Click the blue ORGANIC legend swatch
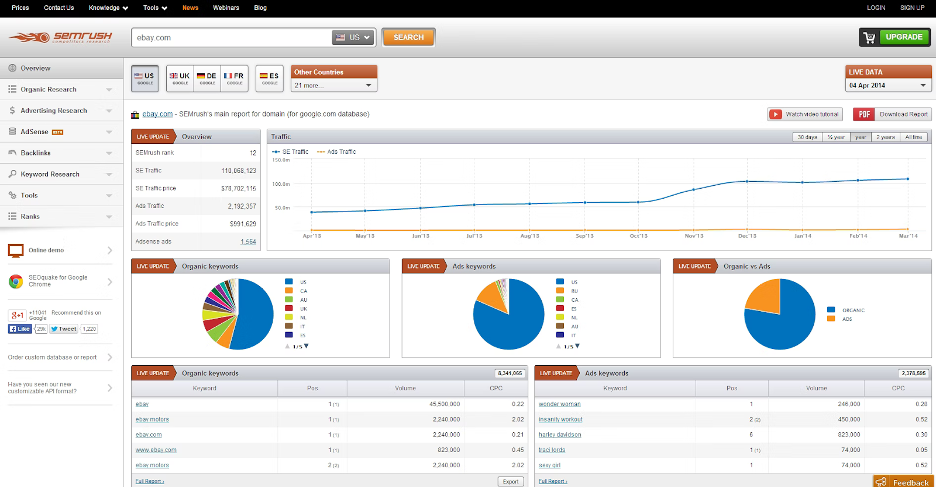Viewport: 936px width, 488px height. 831,310
